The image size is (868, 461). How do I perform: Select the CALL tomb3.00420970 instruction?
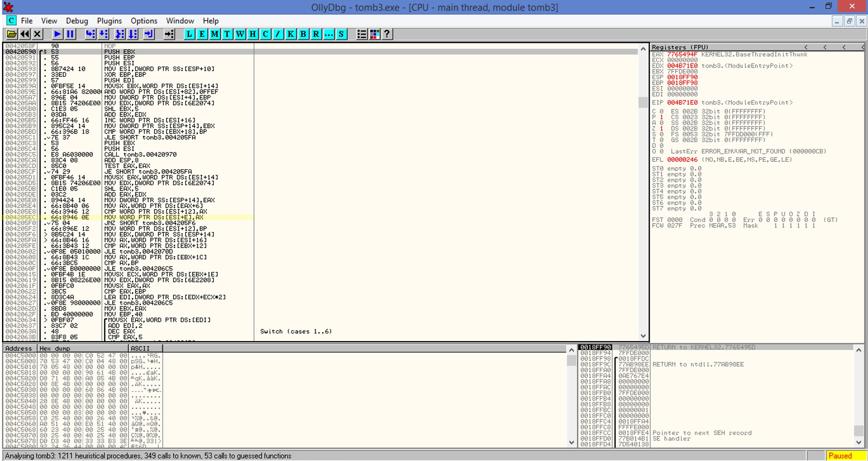coord(140,154)
